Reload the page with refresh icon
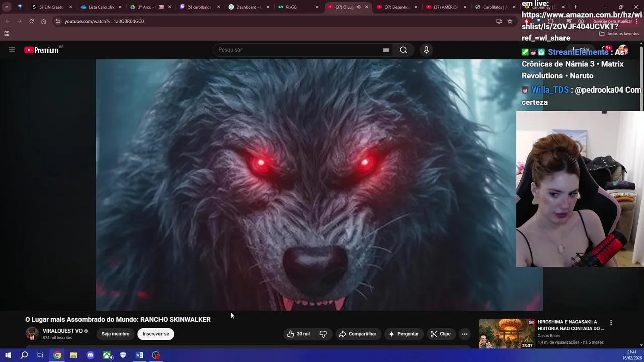 [31, 21]
